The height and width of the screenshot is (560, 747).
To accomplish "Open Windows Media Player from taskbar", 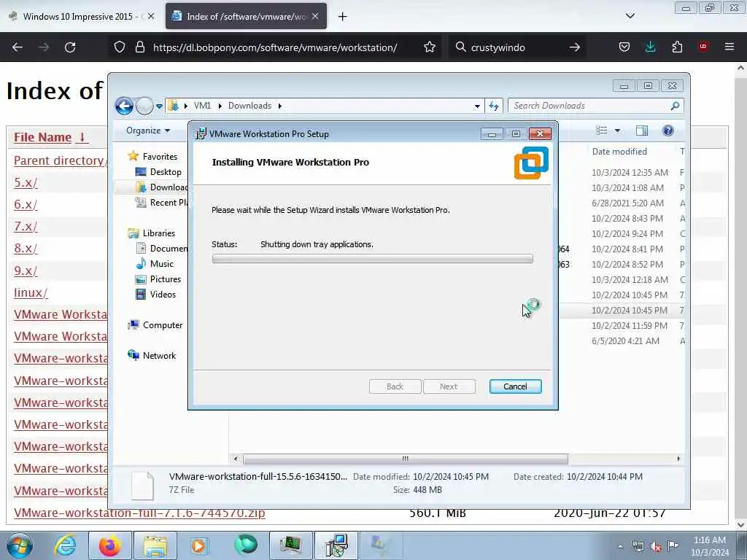I will [200, 545].
